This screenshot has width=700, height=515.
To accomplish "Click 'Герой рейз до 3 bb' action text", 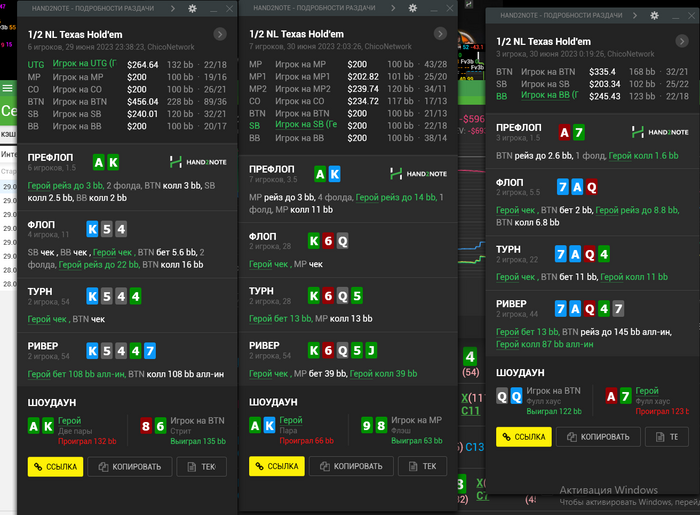I will pos(66,186).
